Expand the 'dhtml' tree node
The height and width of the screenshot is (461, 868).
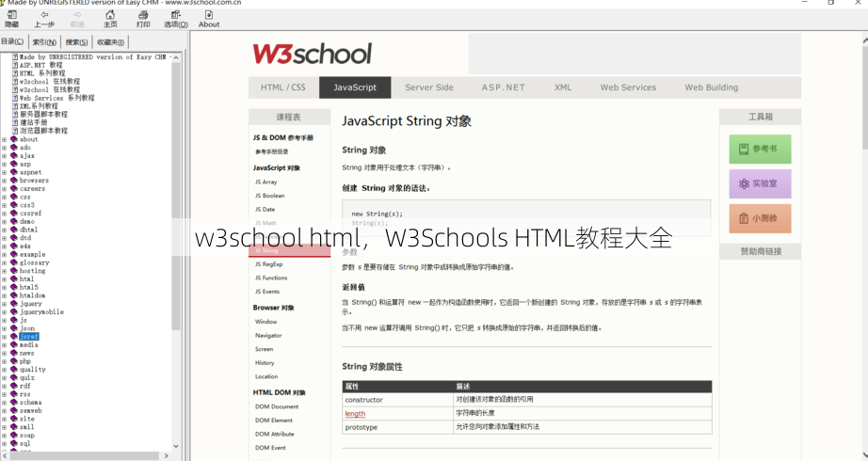tap(4, 230)
